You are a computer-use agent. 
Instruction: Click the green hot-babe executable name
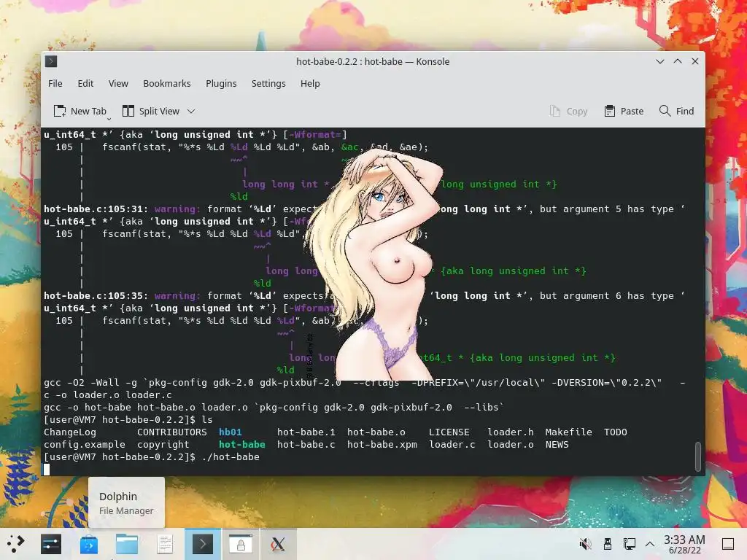click(242, 444)
